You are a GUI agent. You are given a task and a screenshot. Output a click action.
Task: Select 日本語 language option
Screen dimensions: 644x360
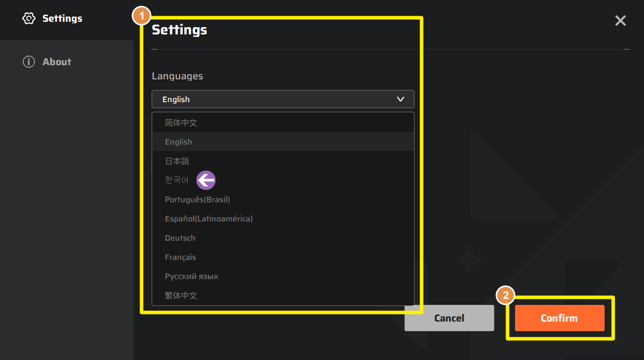pyautogui.click(x=177, y=161)
